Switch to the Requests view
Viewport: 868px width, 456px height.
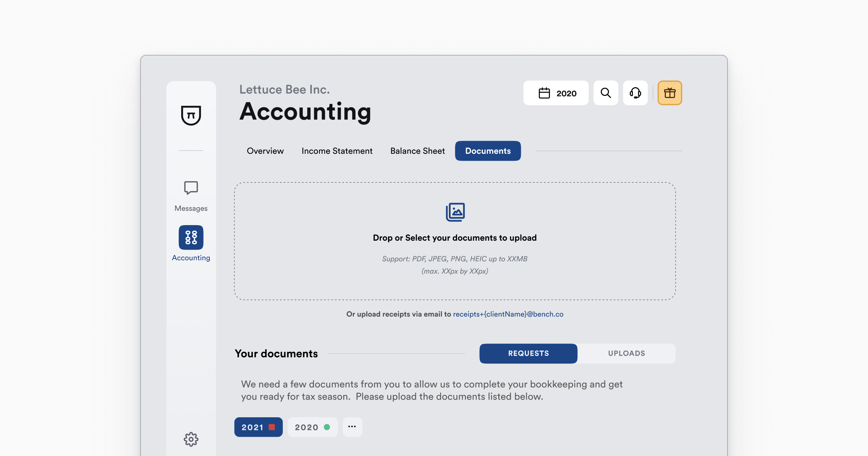[528, 353]
